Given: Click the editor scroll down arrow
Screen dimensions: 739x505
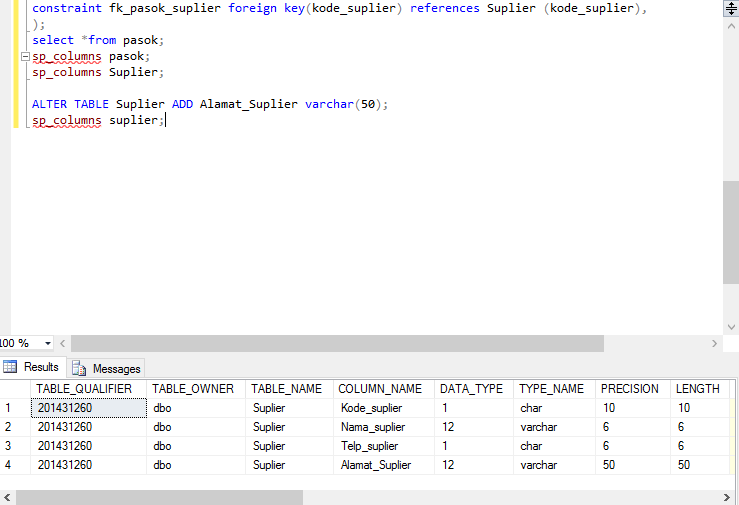Looking at the screenshot, I should tap(731, 327).
